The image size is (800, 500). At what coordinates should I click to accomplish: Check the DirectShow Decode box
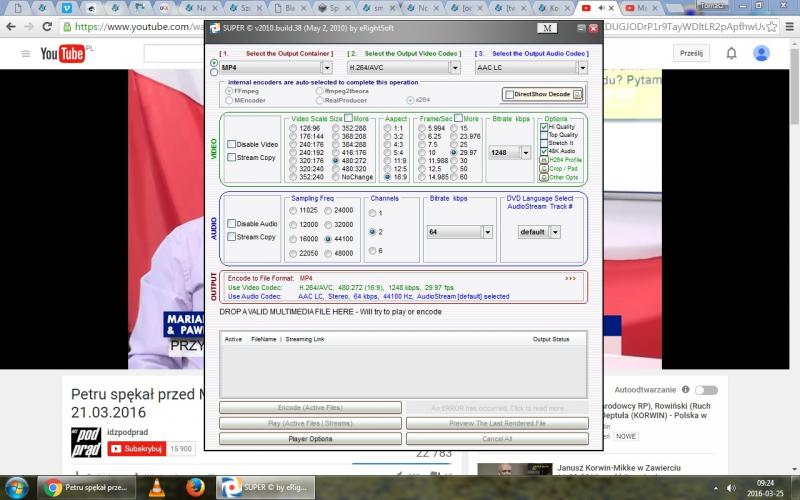tap(508, 94)
